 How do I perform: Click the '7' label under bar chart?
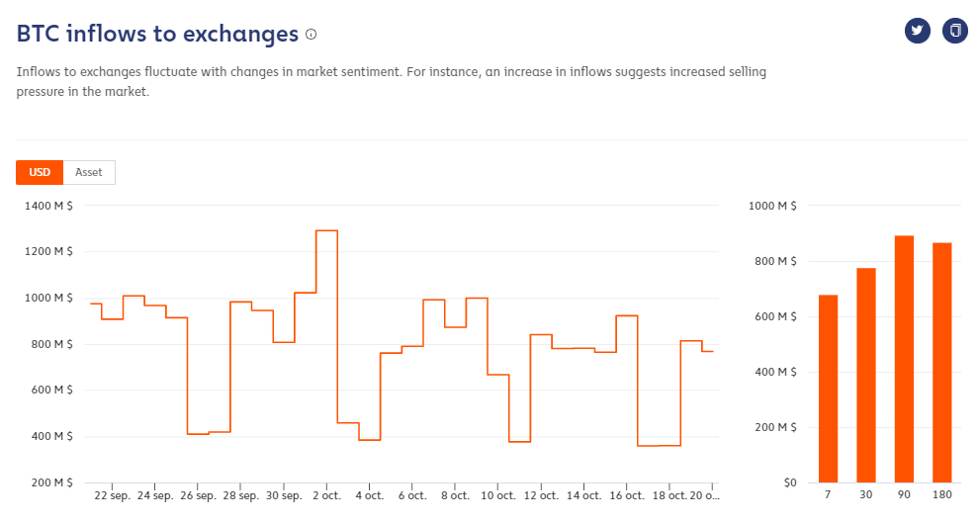[x=829, y=494]
